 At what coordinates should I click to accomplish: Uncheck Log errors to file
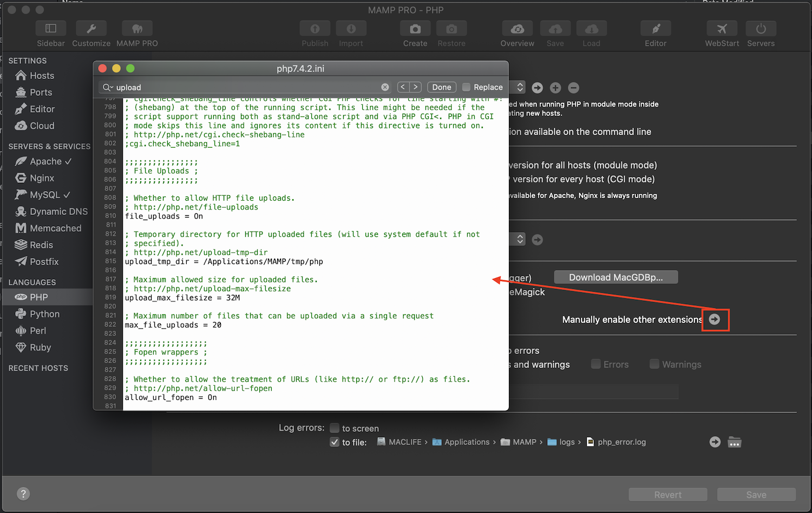pos(335,442)
